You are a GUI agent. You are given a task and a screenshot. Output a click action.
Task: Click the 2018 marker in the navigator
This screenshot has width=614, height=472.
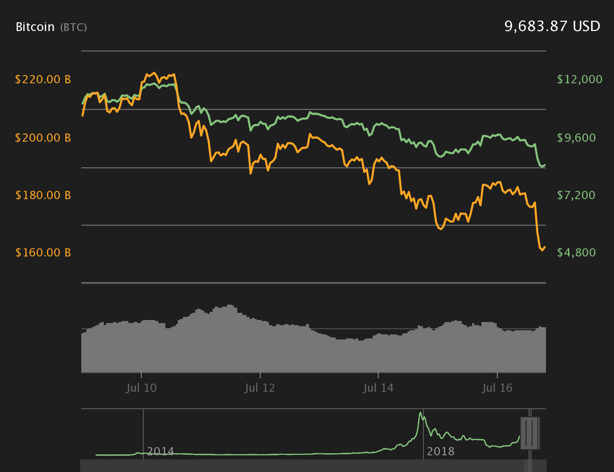tap(441, 452)
